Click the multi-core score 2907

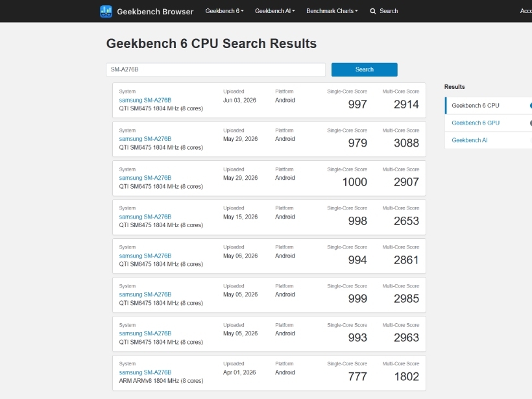click(406, 182)
